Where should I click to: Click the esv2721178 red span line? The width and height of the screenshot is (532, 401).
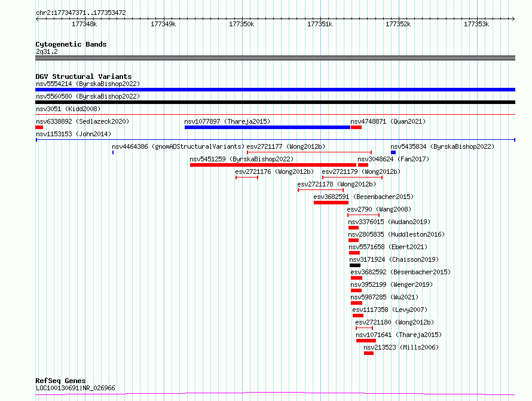coord(320,190)
